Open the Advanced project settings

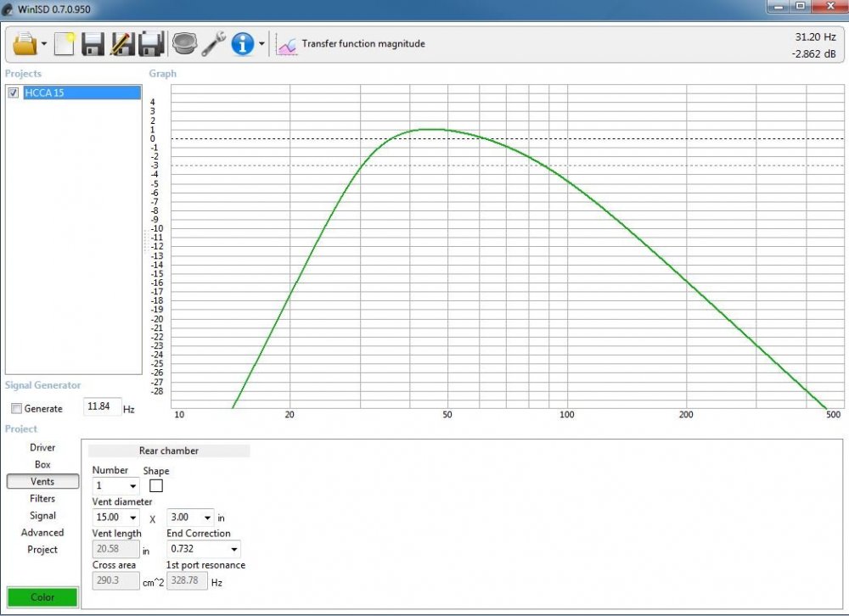tap(42, 532)
